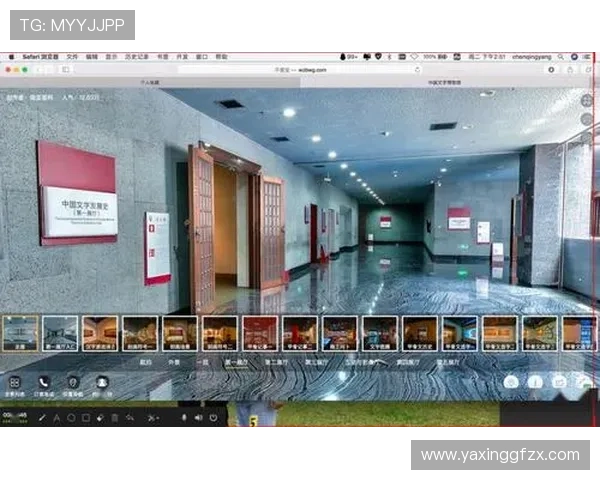Click the phone call icon in bottom-left panel
The height and width of the screenshot is (480, 600).
coord(44,382)
